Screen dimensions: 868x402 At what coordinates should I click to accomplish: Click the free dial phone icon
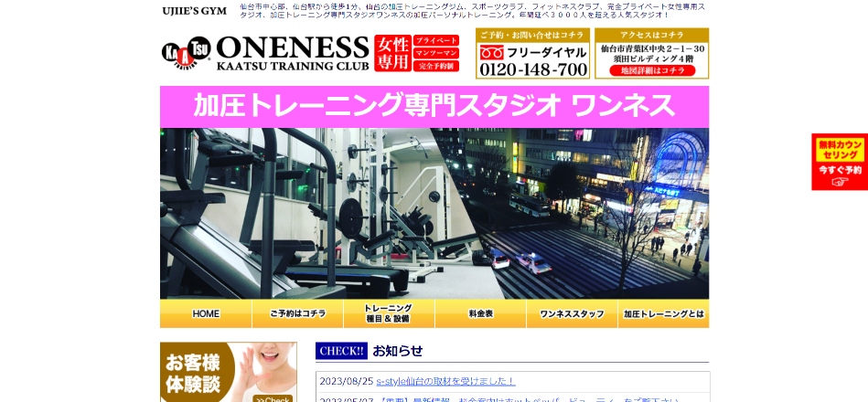pyautogui.click(x=491, y=53)
